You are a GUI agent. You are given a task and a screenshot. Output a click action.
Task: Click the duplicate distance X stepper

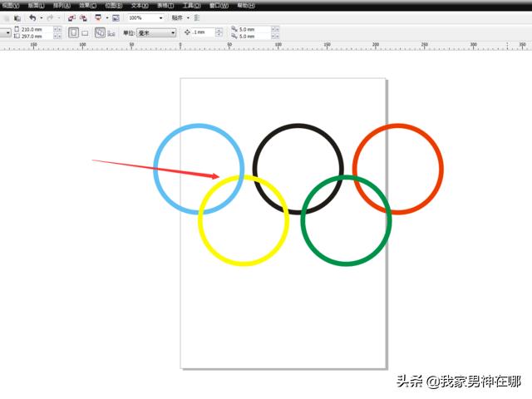275,30
